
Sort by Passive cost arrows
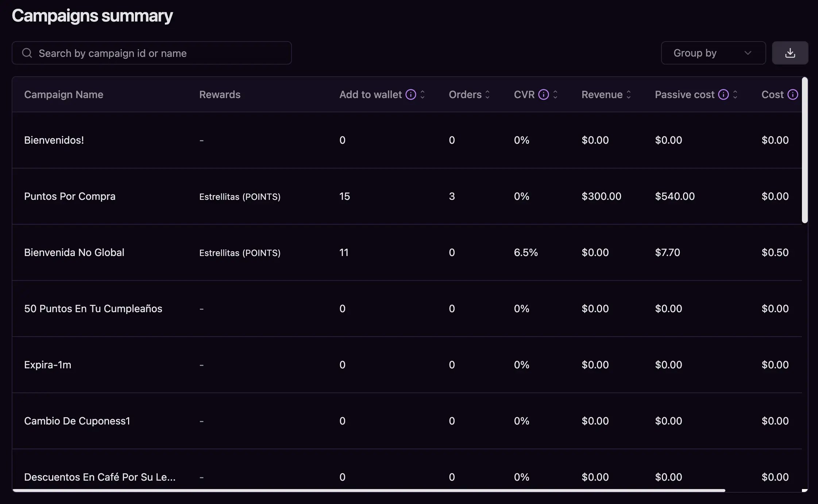735,94
